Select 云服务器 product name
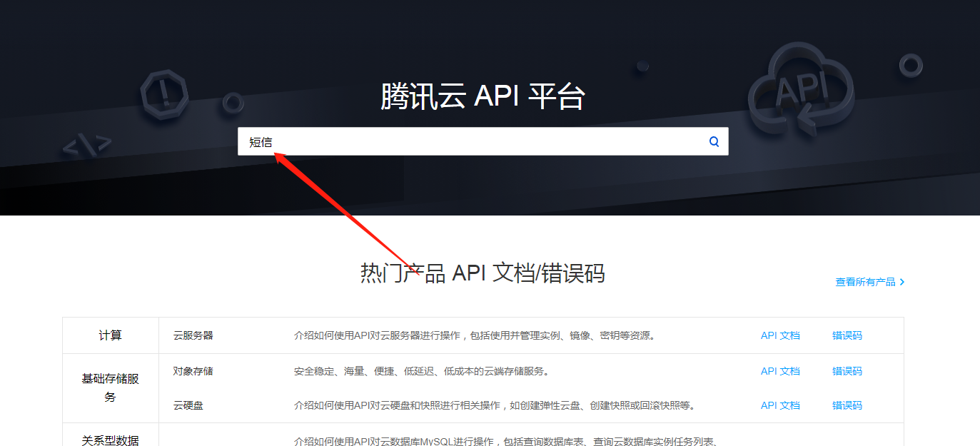Viewport: 980px width, 446px height. [x=193, y=335]
